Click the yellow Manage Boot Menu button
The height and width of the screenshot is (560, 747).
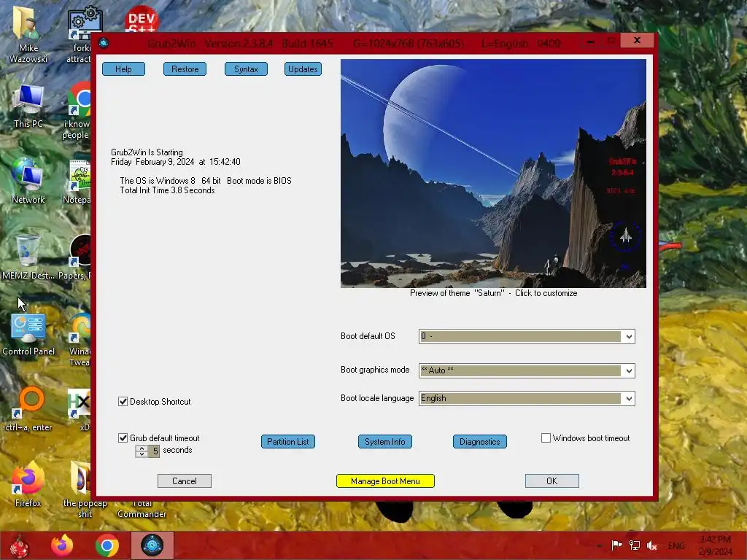pos(385,481)
